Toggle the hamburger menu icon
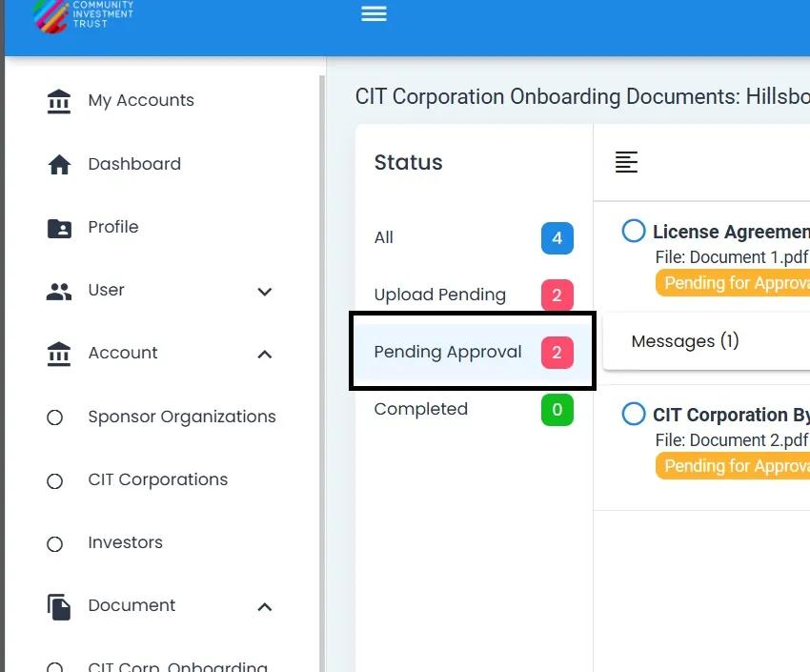The width and height of the screenshot is (810, 672). point(374,13)
